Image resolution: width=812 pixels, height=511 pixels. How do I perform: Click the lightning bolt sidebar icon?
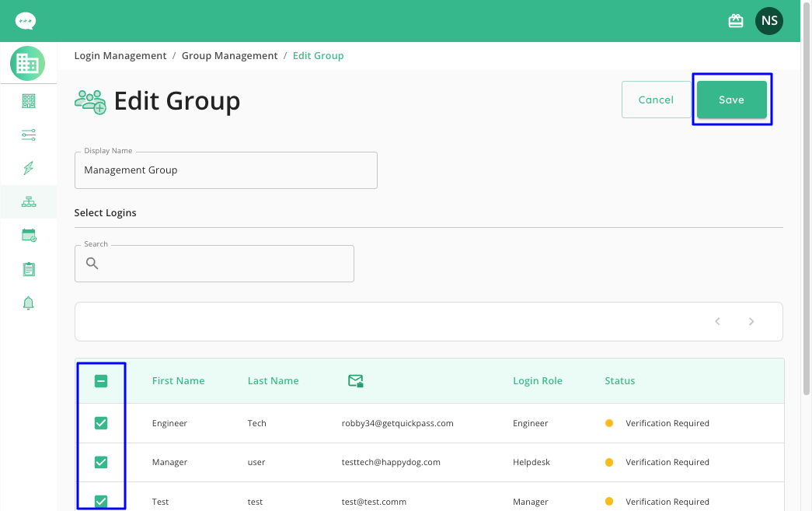pos(28,167)
